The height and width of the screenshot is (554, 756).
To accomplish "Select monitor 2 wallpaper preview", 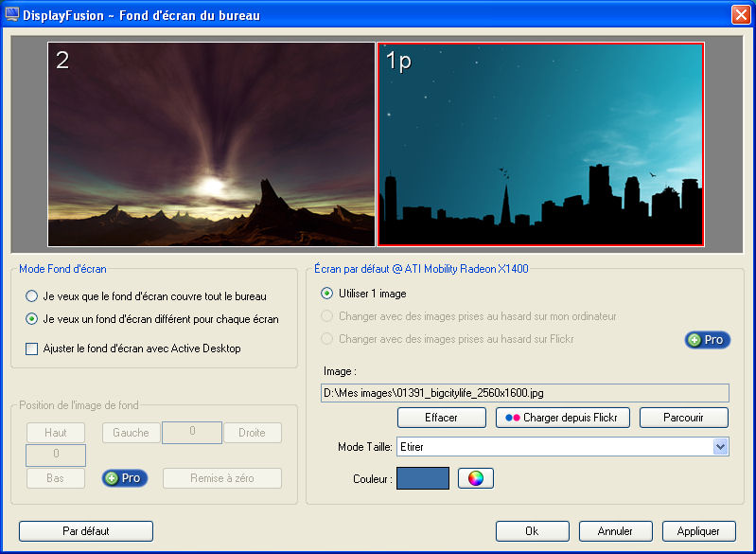I will pyautogui.click(x=211, y=144).
